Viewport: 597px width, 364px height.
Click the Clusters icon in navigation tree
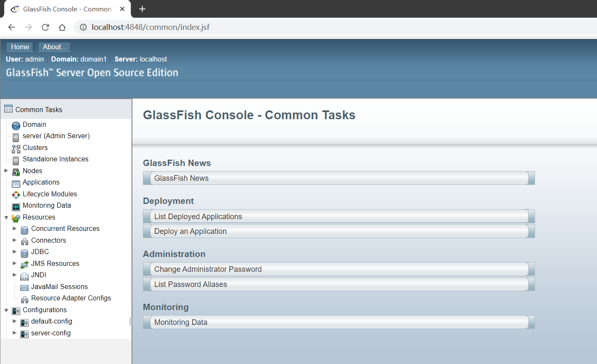tap(16, 148)
